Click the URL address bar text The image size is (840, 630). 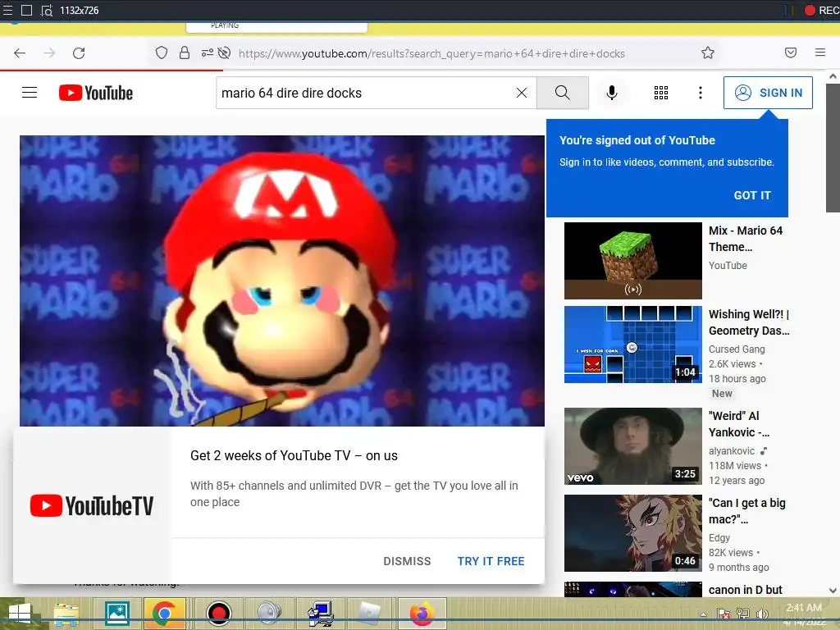[x=431, y=53]
